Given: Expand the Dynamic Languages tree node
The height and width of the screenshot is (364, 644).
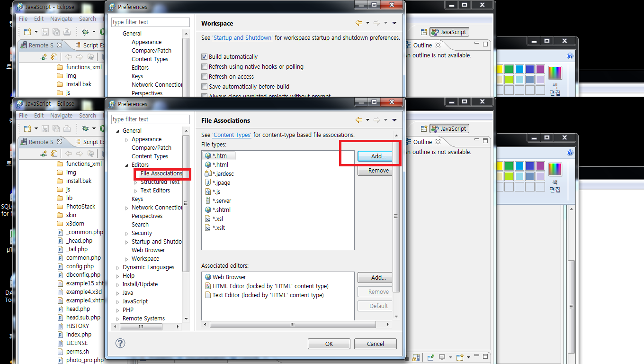Looking at the screenshot, I should (x=118, y=267).
